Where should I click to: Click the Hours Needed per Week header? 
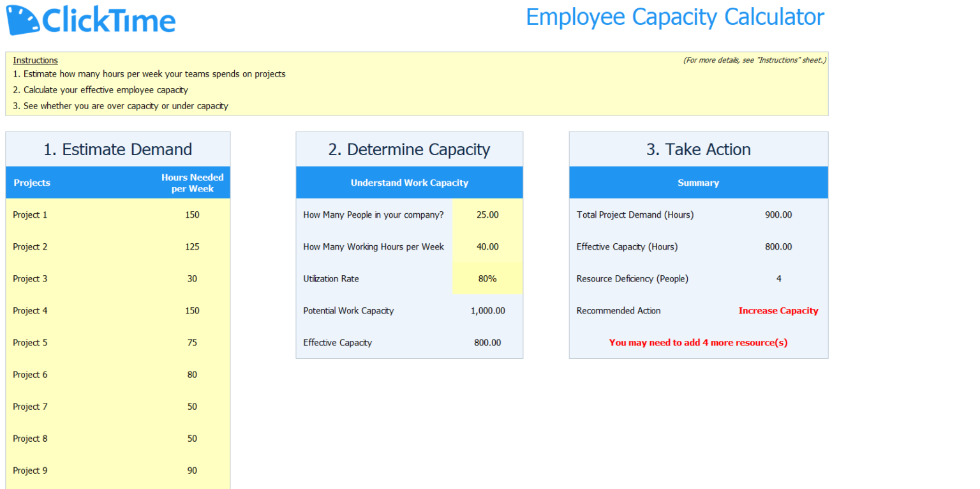(192, 183)
